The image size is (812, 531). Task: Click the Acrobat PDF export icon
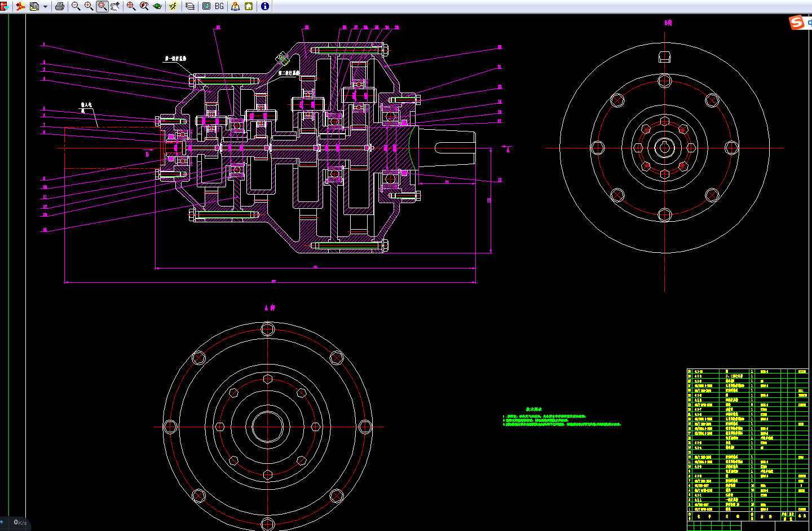(21, 6)
